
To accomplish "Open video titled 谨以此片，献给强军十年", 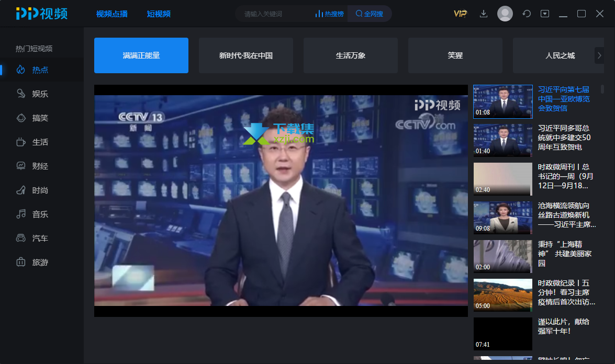I will pyautogui.click(x=564, y=326).
